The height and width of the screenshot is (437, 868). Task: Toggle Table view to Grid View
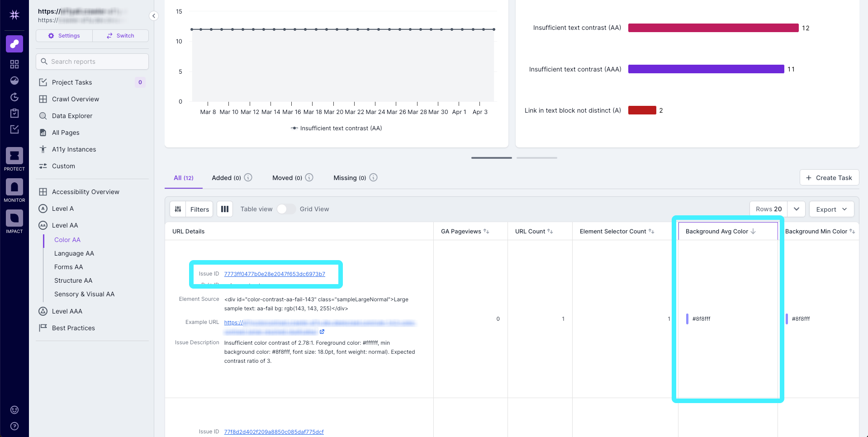click(x=285, y=209)
